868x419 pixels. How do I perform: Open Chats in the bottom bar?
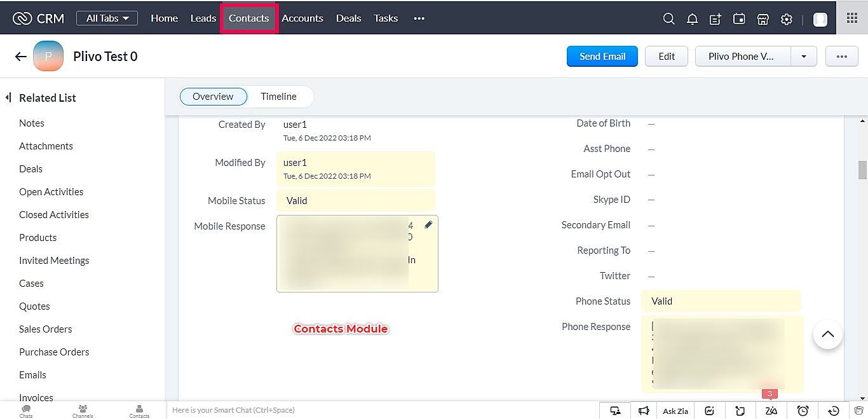click(26, 411)
